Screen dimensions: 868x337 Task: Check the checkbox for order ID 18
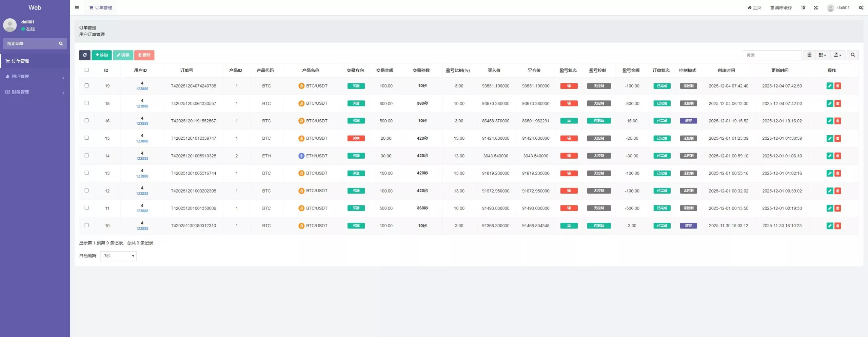tap(86, 103)
